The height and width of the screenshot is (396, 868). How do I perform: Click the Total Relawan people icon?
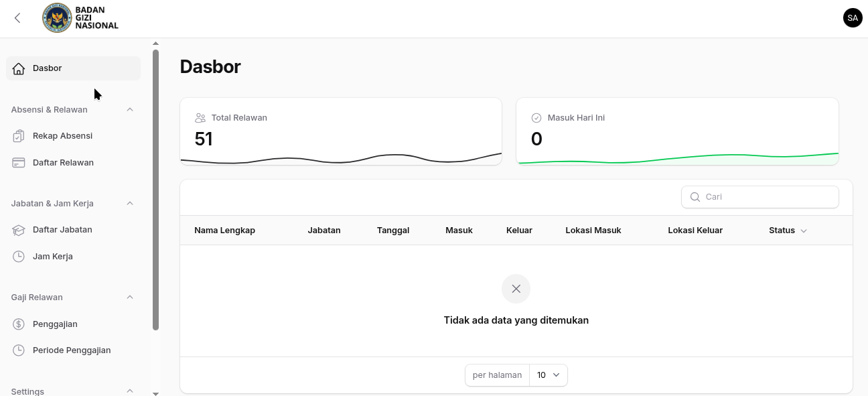pos(200,118)
